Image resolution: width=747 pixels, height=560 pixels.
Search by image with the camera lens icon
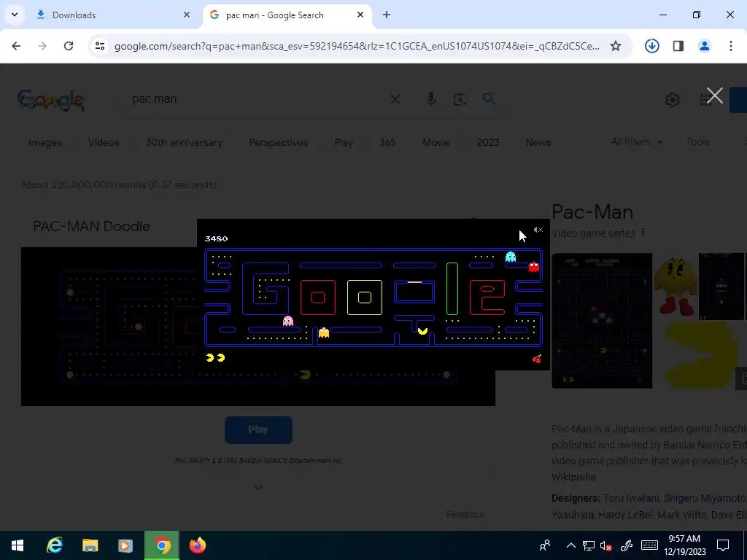pyautogui.click(x=460, y=99)
